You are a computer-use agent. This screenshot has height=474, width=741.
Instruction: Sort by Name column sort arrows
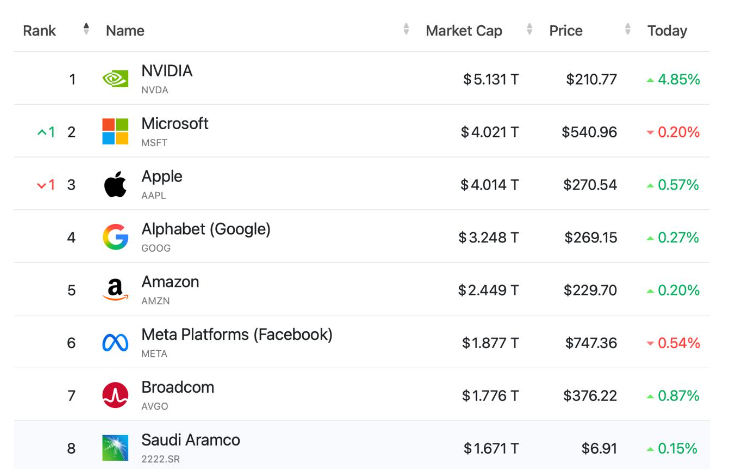click(406, 30)
